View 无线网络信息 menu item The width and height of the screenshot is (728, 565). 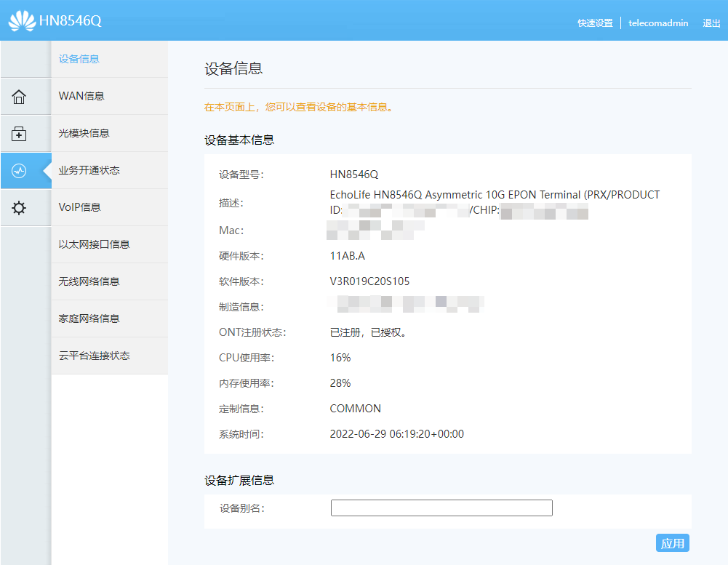pyautogui.click(x=89, y=281)
